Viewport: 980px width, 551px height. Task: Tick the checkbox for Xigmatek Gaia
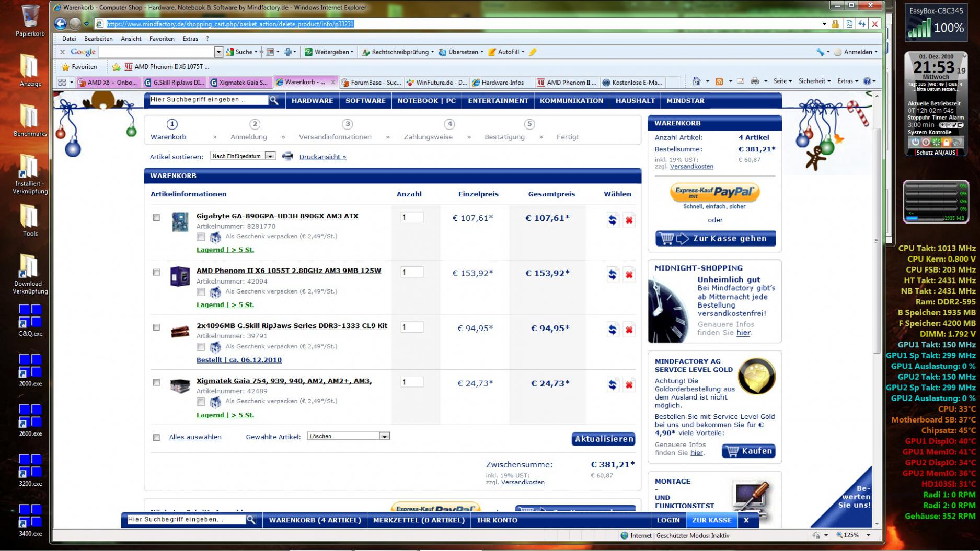[x=156, y=382]
